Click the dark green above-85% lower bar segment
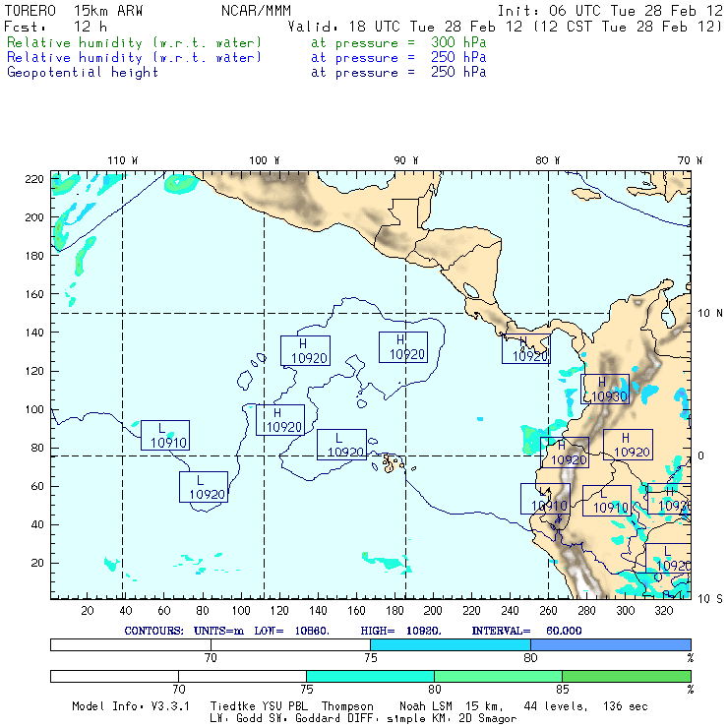Image resolution: width=728 pixels, height=728 pixels. coord(627,676)
